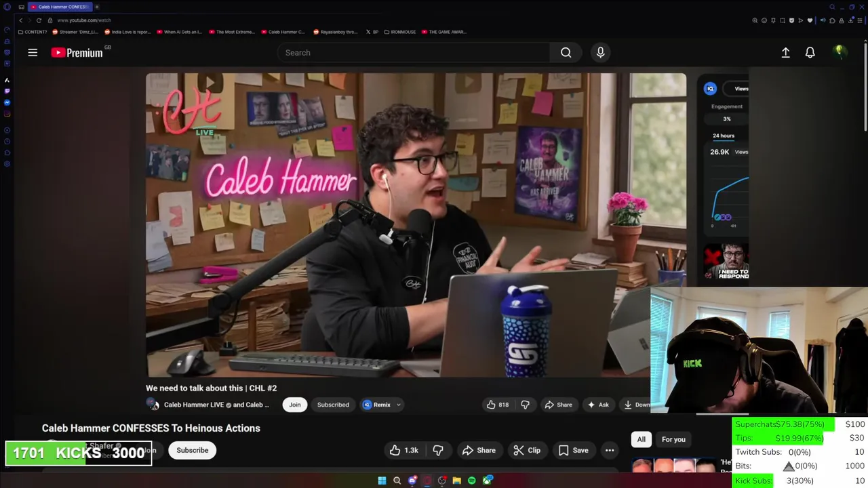Open the three-dot more actions menu
This screenshot has height=488, width=868.
(x=610, y=450)
